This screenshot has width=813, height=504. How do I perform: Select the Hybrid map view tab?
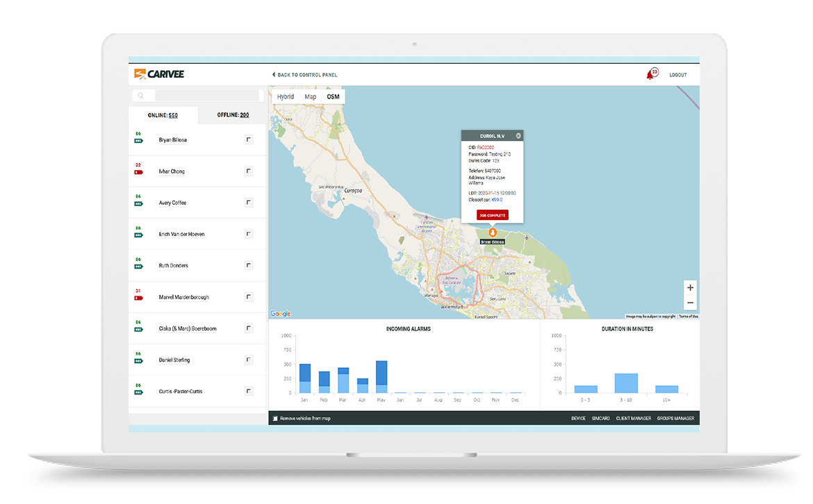(x=285, y=96)
